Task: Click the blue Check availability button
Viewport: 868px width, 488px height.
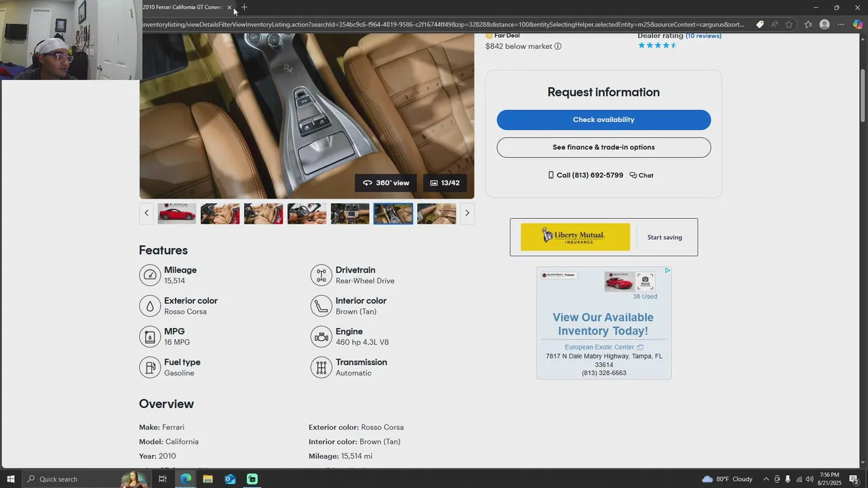Action: (x=604, y=120)
